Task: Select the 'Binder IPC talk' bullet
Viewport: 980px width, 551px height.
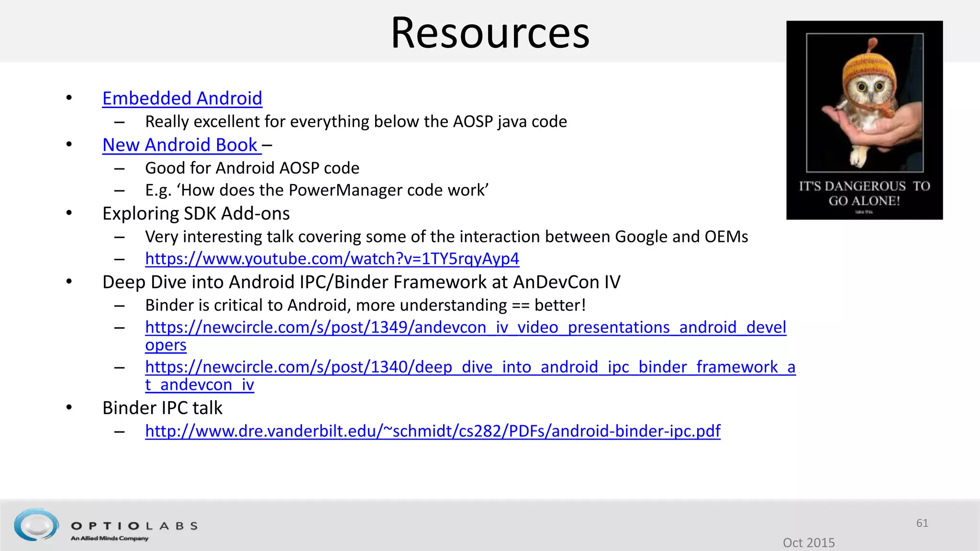Action: click(162, 408)
